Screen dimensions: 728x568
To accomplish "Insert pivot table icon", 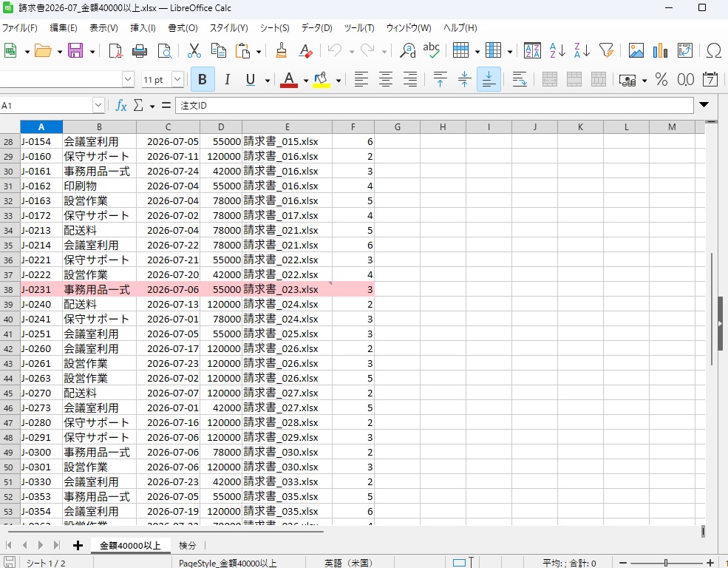I will (685, 50).
